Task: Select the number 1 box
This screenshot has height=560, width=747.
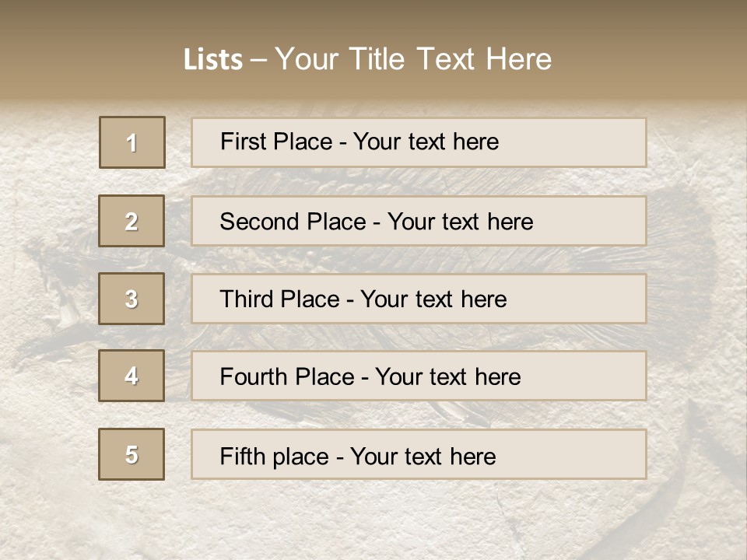Action: (x=132, y=142)
